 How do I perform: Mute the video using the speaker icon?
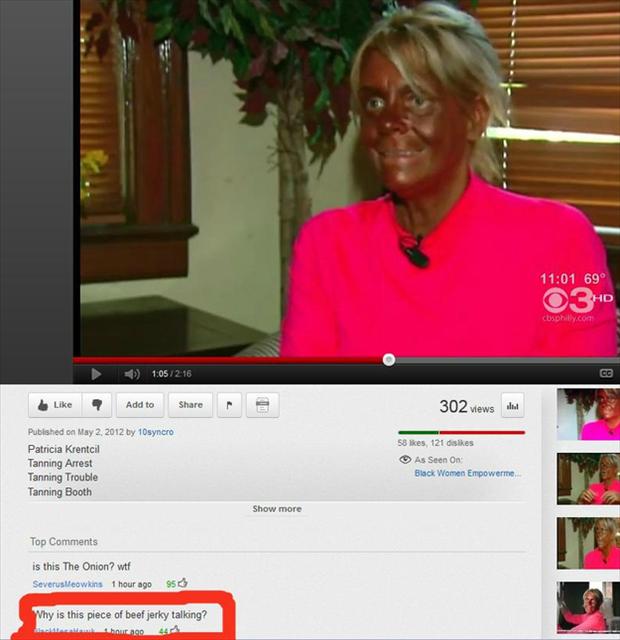coord(132,374)
